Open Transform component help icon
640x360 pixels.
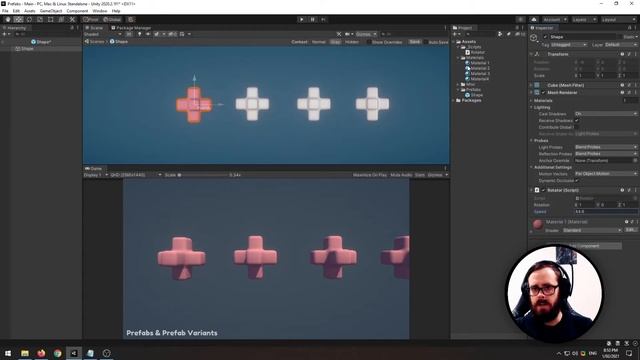(x=622, y=54)
